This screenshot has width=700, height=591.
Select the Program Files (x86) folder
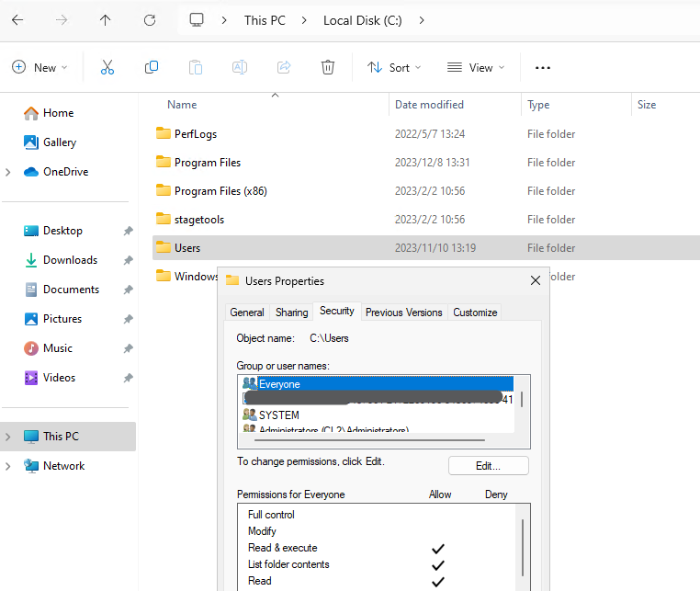click(220, 191)
